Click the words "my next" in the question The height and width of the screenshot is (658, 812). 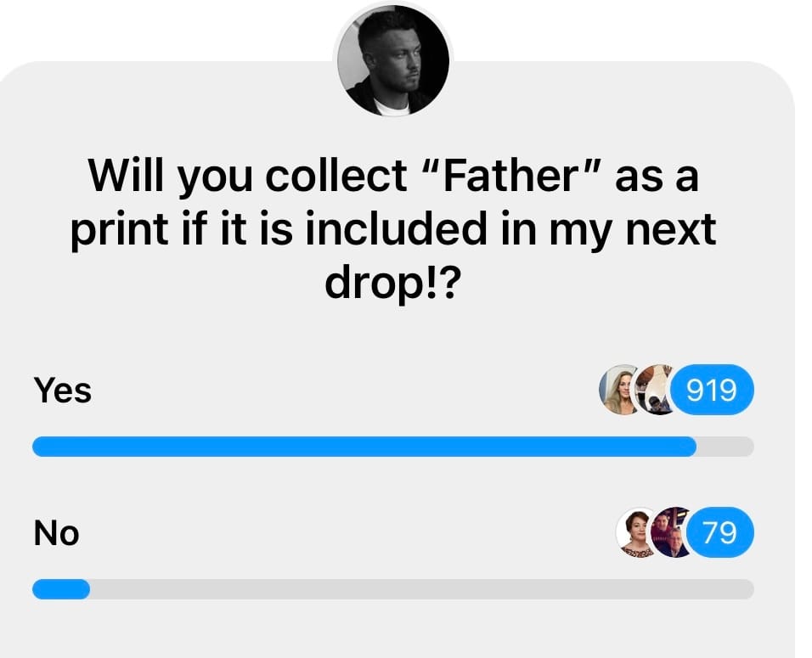pyautogui.click(x=633, y=230)
